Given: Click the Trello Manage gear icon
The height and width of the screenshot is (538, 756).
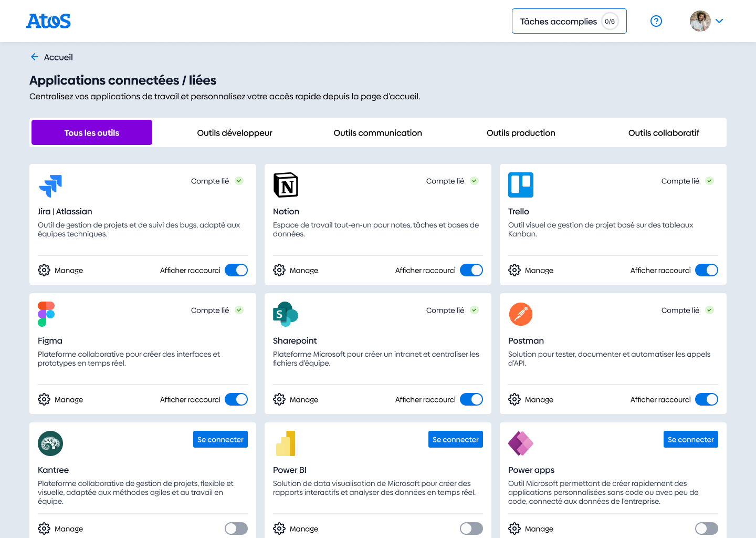Looking at the screenshot, I should point(514,270).
